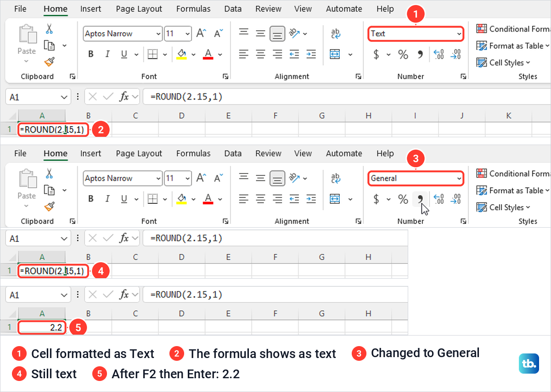Open the Review tab in the second ribbon

click(x=268, y=153)
